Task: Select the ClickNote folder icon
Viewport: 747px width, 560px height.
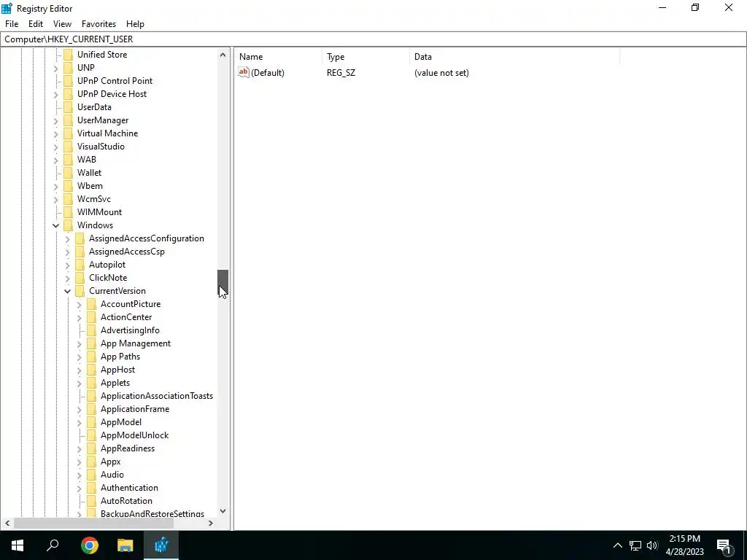Action: 80,278
